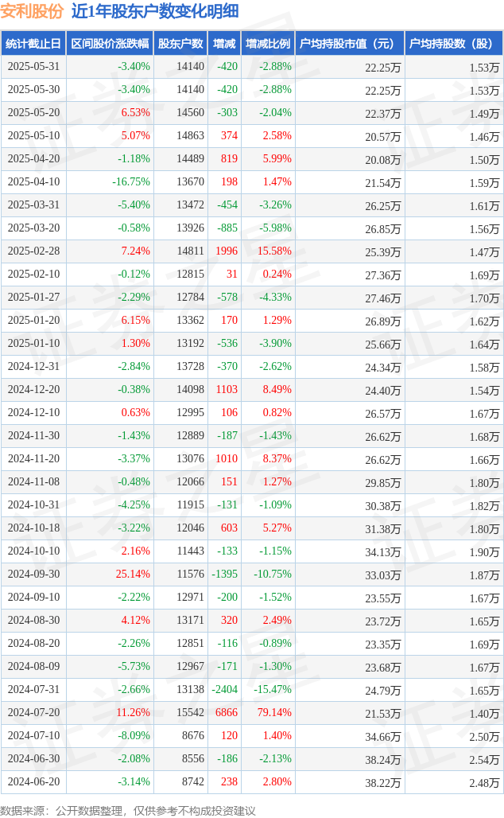Screen dimensions: 504x818
Task: Select the 2025-05-31 date cell
Action: [x=33, y=67]
